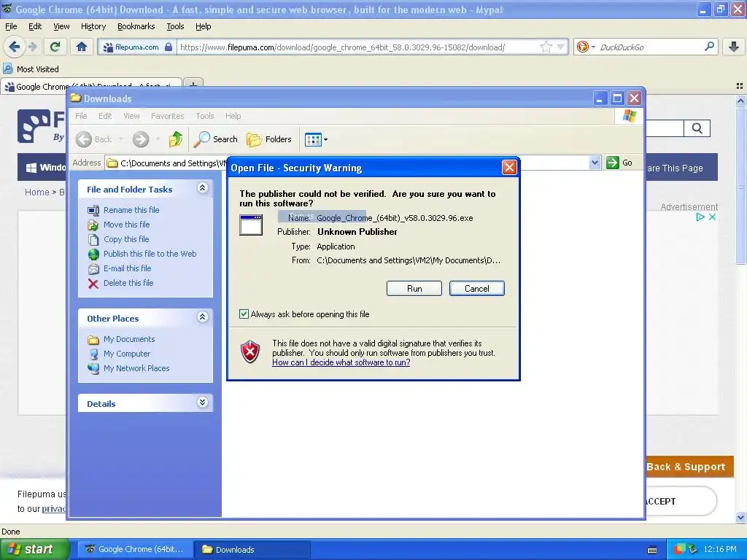Open the File menu in Downloads window
The width and height of the screenshot is (747, 560).
tap(81, 116)
